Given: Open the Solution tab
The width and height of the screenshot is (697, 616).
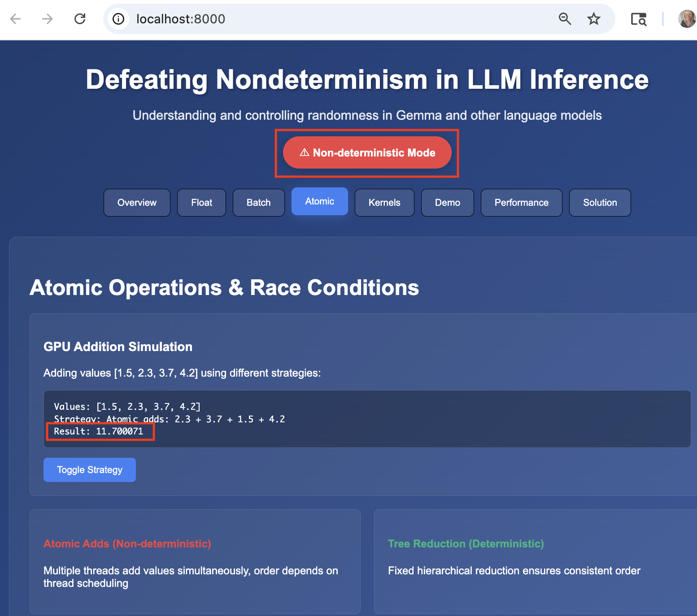Looking at the screenshot, I should pos(600,203).
